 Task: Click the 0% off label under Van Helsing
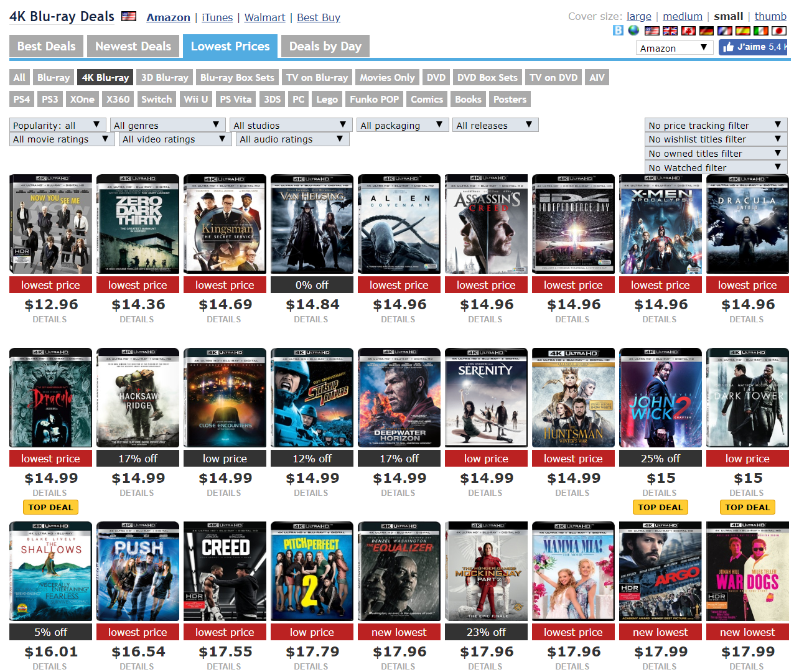[x=312, y=285]
